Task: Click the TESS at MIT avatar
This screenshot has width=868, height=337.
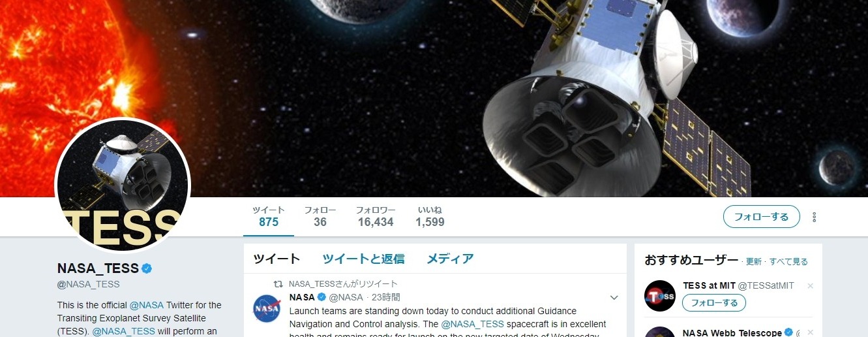Action: click(x=660, y=296)
